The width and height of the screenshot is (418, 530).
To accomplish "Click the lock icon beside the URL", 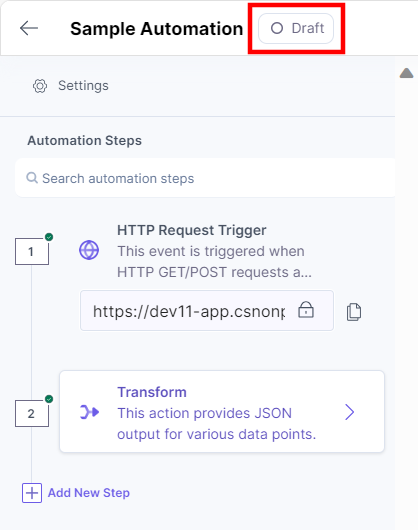I will tap(306, 310).
